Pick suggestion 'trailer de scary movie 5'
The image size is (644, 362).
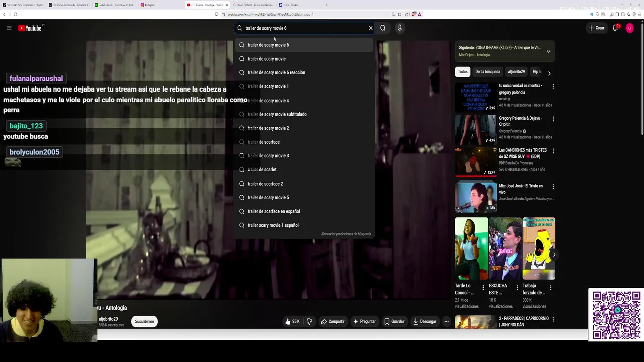[305, 197]
